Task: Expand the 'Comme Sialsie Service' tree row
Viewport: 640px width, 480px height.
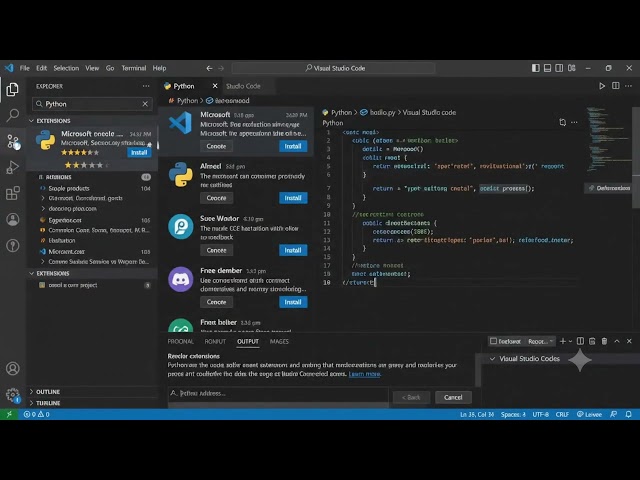Action: coord(43,262)
